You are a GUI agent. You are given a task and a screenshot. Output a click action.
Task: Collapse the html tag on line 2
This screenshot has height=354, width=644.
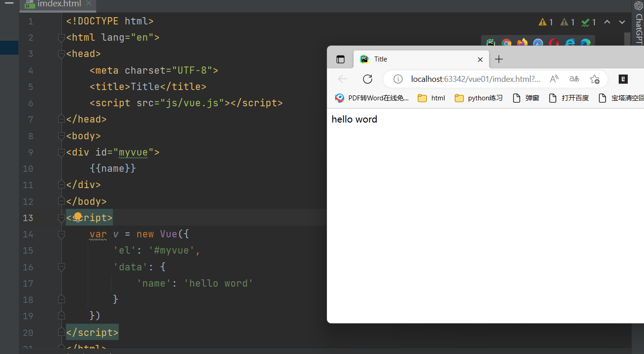pyautogui.click(x=61, y=38)
